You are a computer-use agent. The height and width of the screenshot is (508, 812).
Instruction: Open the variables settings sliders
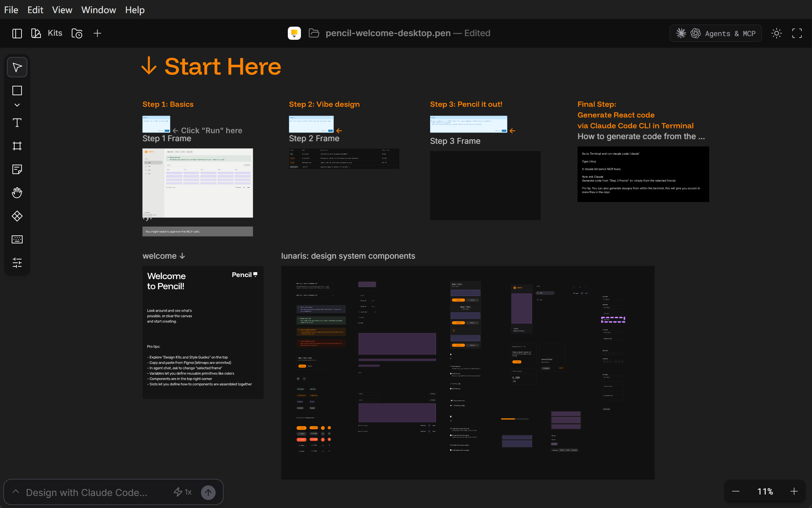coord(17,263)
